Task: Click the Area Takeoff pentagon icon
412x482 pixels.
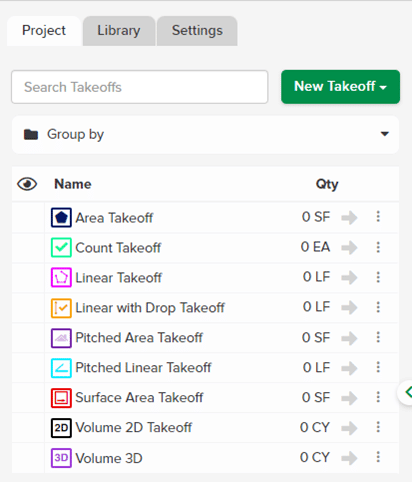Action: pos(61,218)
